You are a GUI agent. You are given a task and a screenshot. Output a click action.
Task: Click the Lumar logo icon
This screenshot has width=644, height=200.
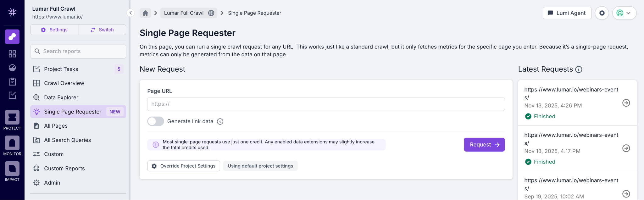click(12, 12)
